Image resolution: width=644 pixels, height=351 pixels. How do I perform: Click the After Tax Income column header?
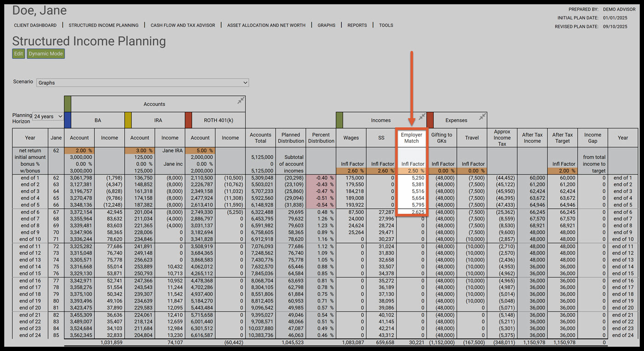click(x=532, y=138)
